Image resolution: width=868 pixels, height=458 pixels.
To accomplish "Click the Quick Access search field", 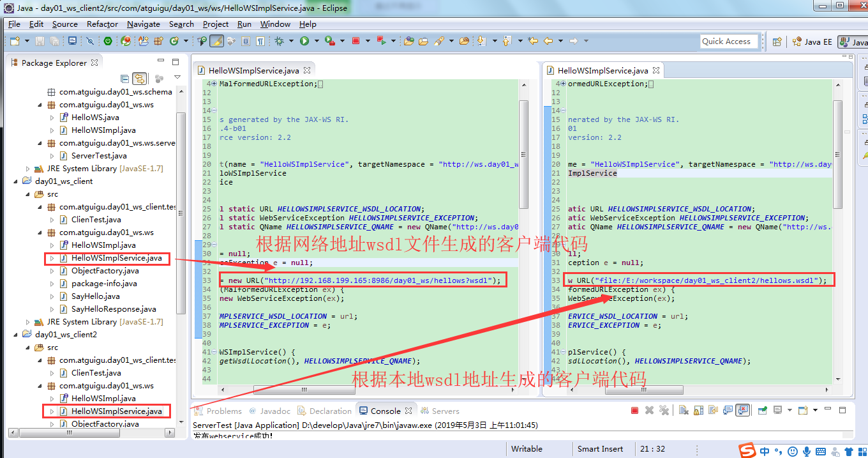I will click(x=730, y=42).
